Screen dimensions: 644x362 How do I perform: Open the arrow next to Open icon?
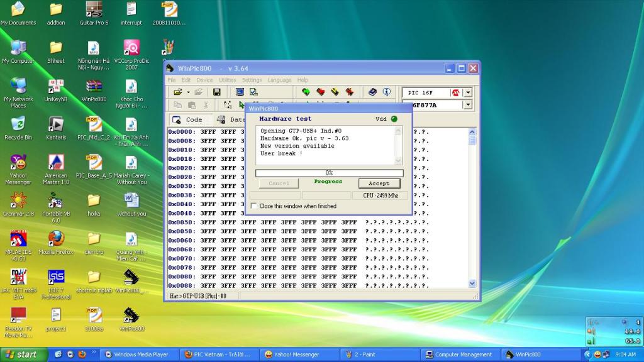click(187, 92)
